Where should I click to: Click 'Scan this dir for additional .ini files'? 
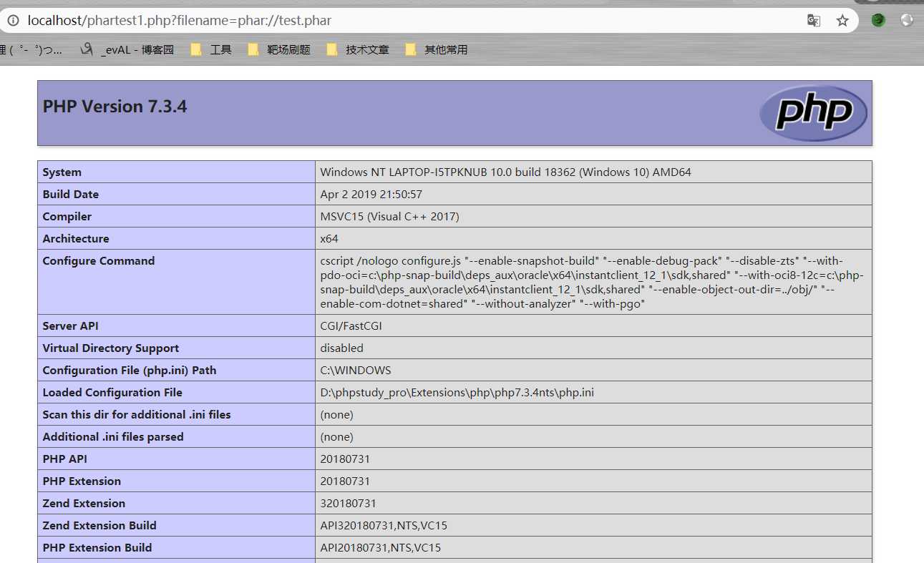coord(137,415)
